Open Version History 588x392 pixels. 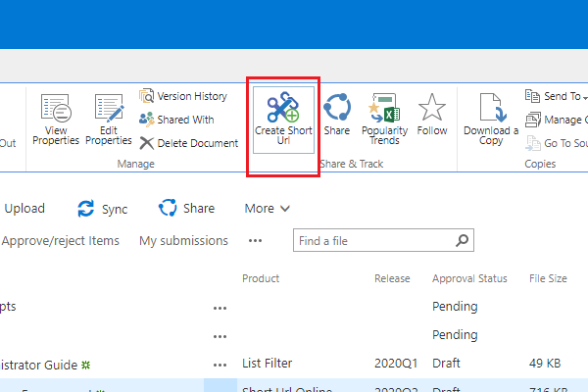click(183, 96)
